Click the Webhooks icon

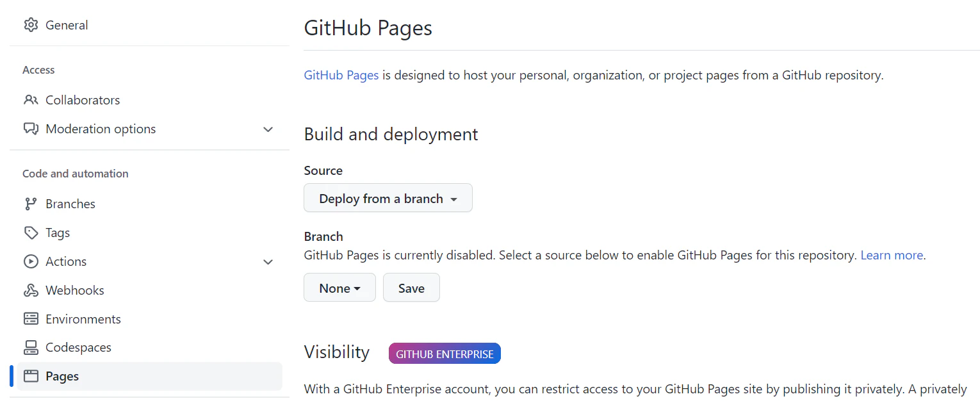click(31, 290)
